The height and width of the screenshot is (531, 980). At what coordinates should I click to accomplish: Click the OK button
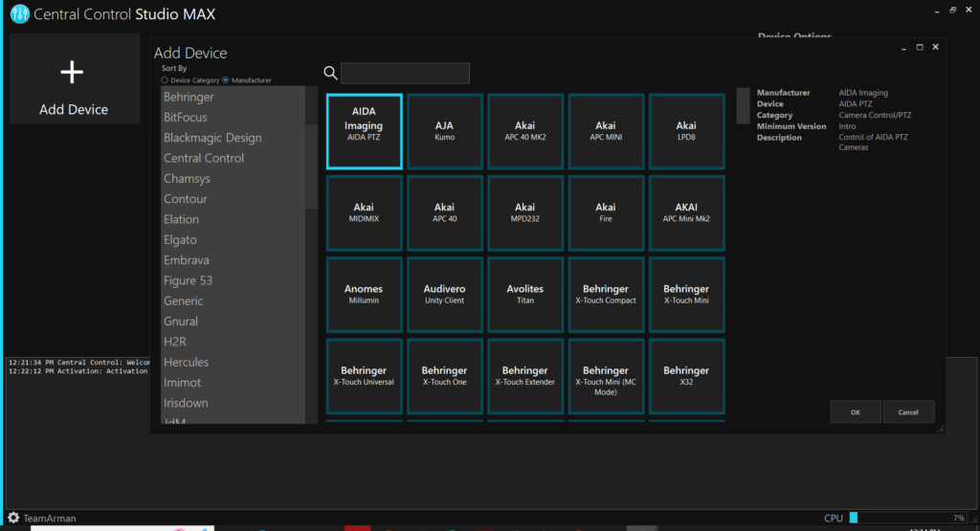855,411
